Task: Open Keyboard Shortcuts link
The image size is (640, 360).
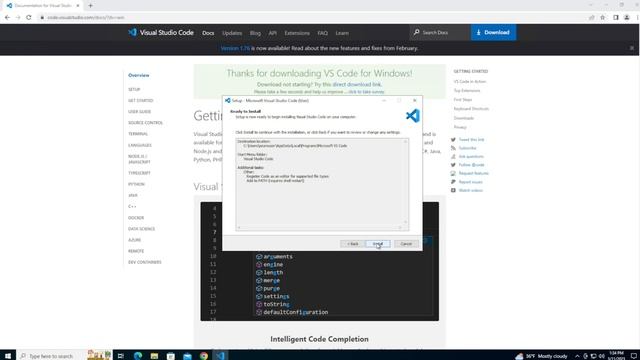Action: 471,109
